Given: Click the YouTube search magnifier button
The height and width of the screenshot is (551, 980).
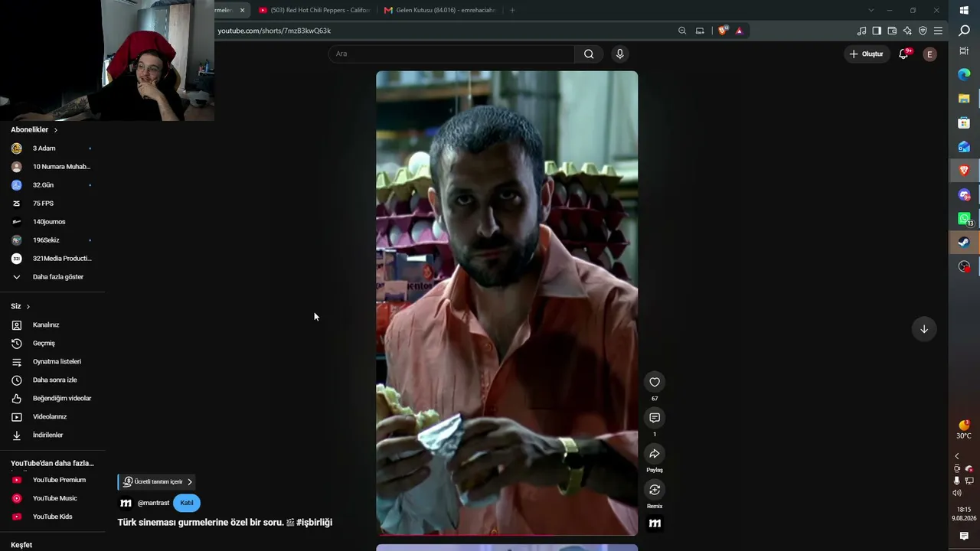Looking at the screenshot, I should tap(589, 54).
